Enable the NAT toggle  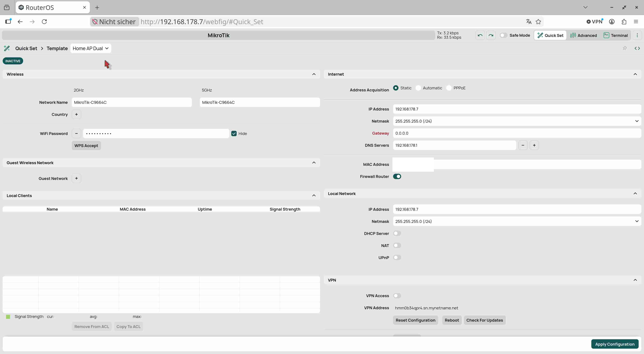tap(397, 245)
